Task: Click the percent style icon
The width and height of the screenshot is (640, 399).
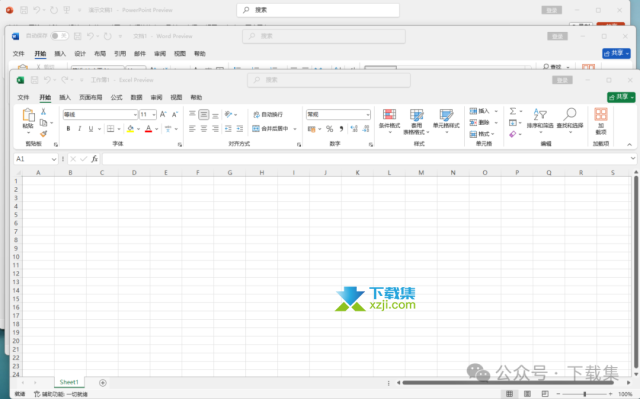Action: tap(329, 129)
